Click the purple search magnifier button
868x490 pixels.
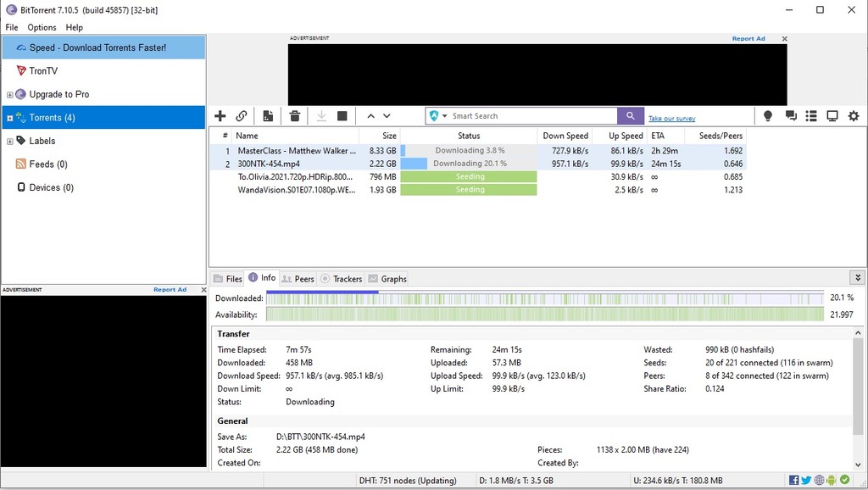631,115
